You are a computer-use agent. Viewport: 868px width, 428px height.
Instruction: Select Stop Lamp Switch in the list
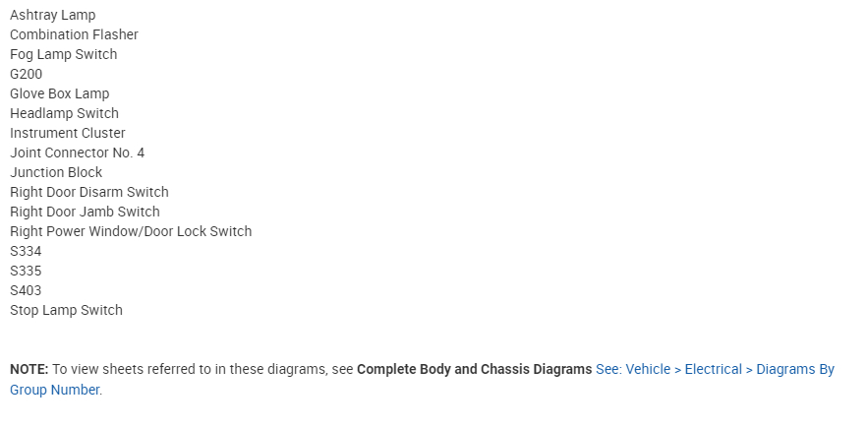click(x=66, y=311)
